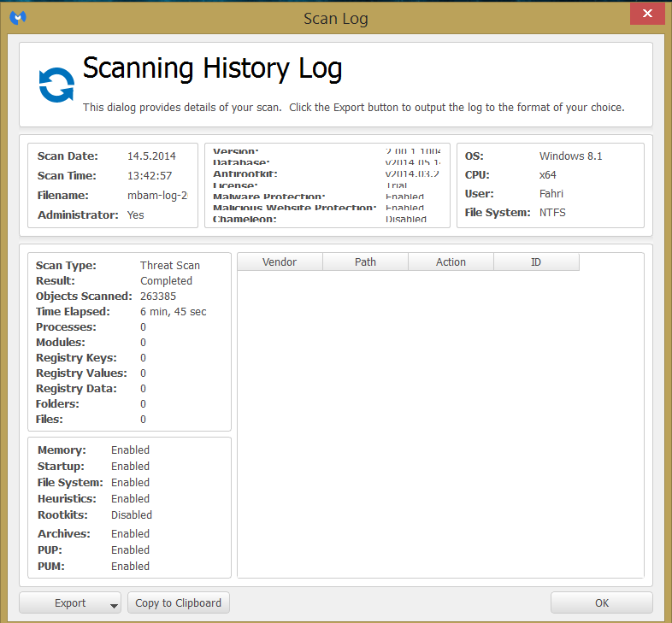Click the Processes label
This screenshot has height=623, width=672.
coord(66,327)
